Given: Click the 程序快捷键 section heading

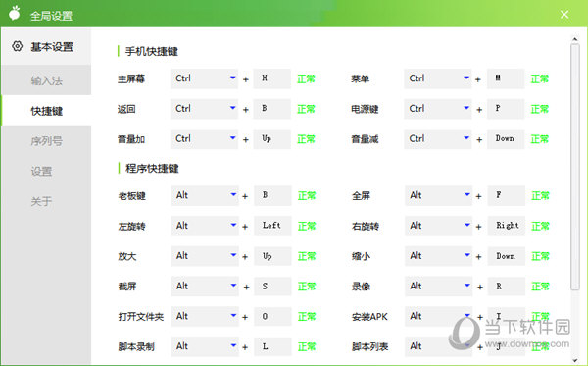Looking at the screenshot, I should (152, 168).
